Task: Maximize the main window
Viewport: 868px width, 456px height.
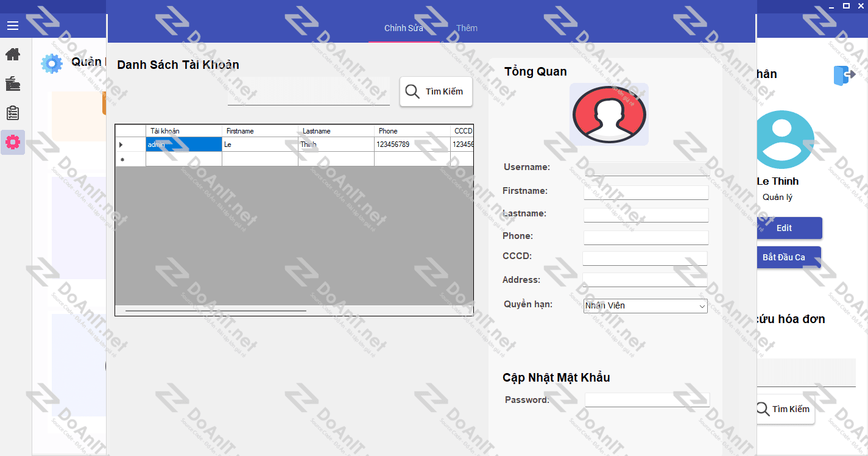Action: [846, 5]
